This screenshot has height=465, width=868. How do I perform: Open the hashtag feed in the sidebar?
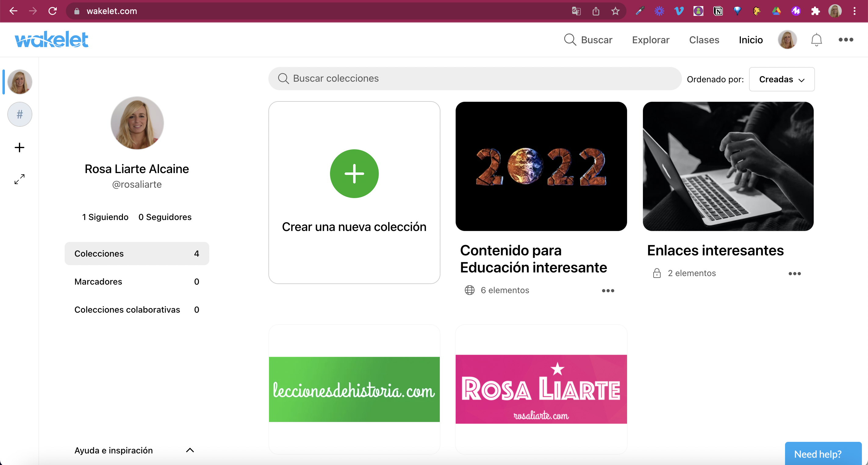tap(19, 114)
